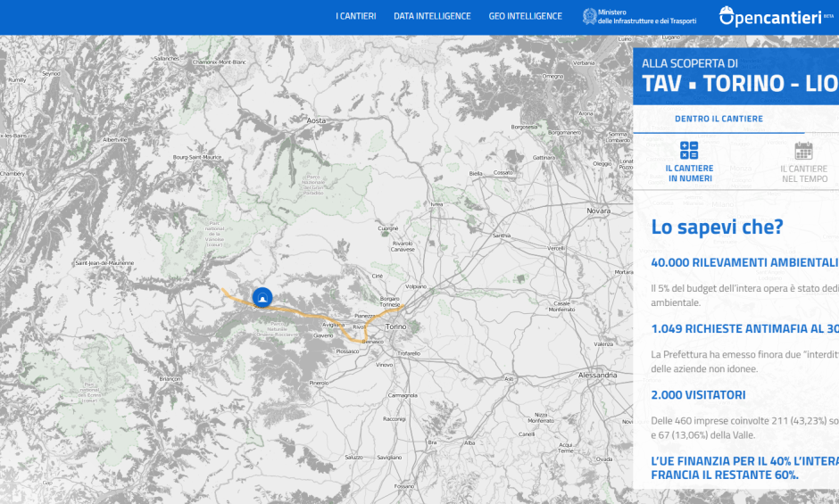Image resolution: width=839 pixels, height=504 pixels.
Task: Click the Opencantieri helmet logo
Action: click(728, 16)
